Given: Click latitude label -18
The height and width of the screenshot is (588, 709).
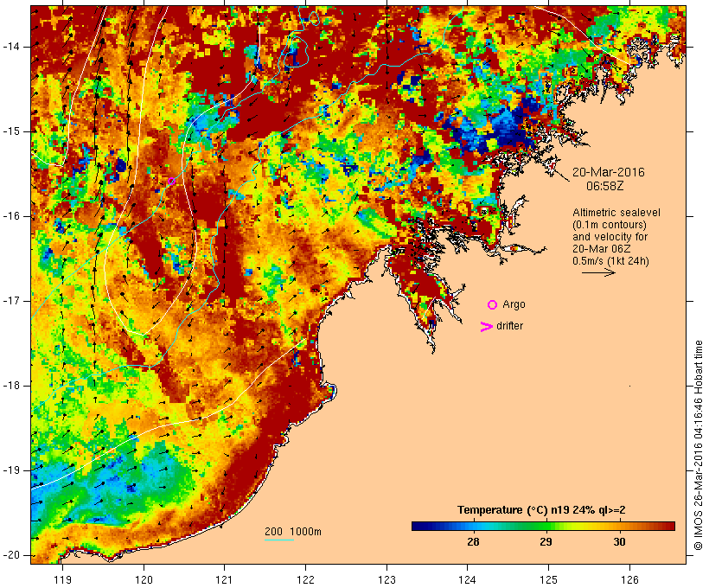Looking at the screenshot, I should [11, 386].
